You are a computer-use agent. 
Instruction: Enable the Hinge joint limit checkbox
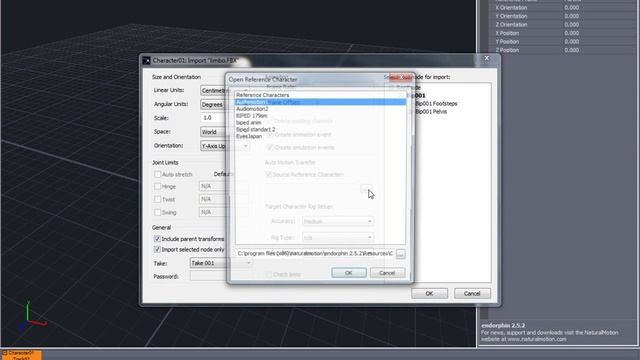(158, 187)
